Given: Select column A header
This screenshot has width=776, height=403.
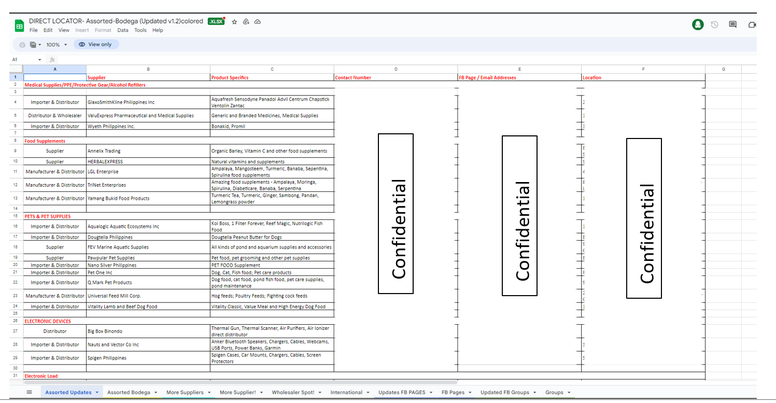Looking at the screenshot, I should click(55, 69).
